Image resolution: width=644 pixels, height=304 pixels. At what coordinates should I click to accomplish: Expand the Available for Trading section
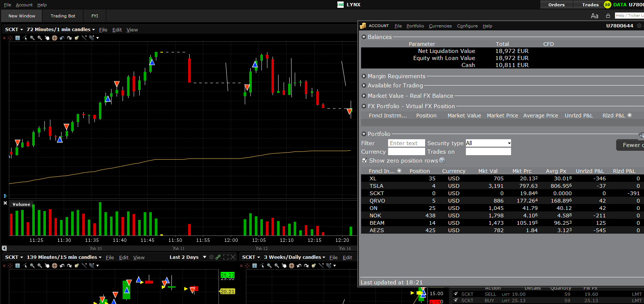tap(364, 86)
